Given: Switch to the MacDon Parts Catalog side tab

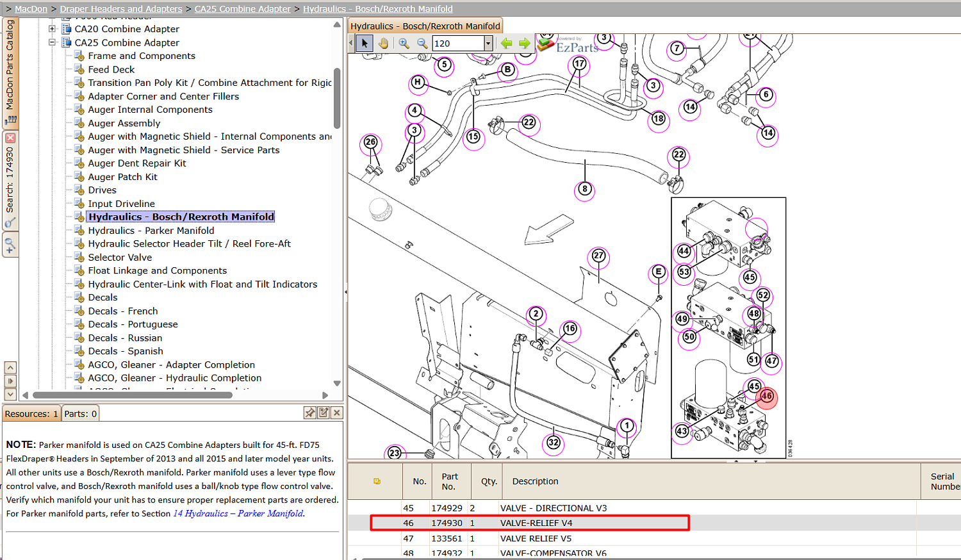Looking at the screenshot, I should pos(10,72).
